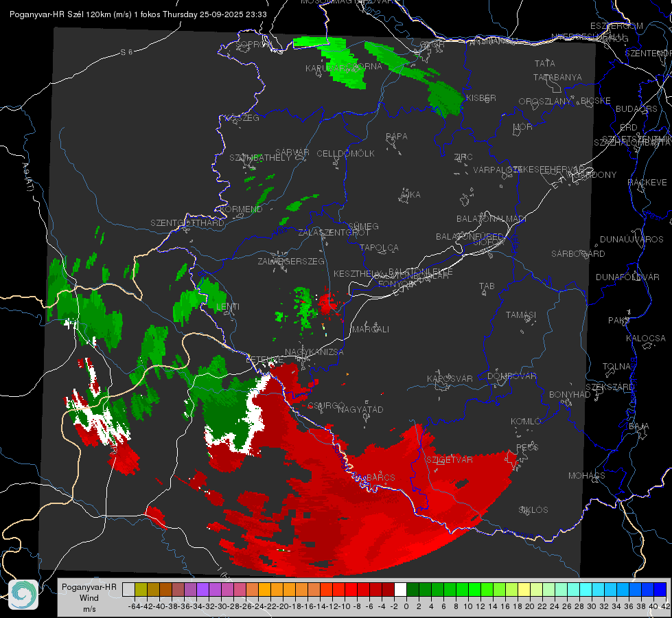
Task: Click the LENTI city label
Action: point(228,307)
